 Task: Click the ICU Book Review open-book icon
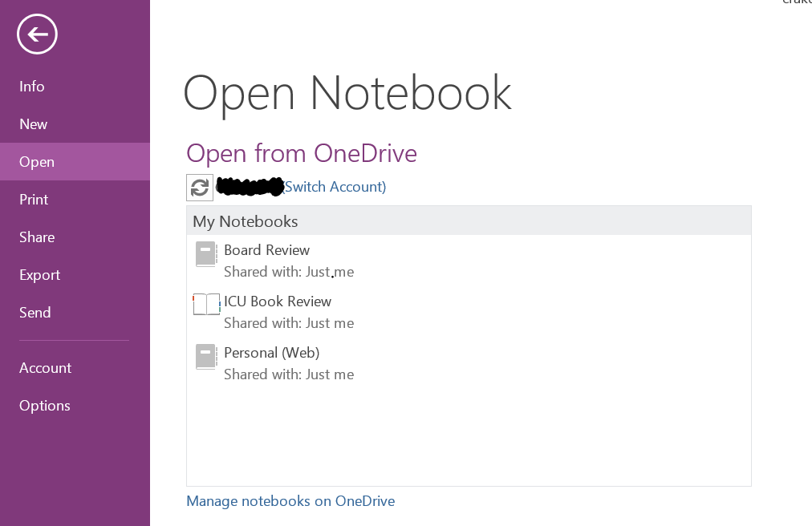pos(207,305)
